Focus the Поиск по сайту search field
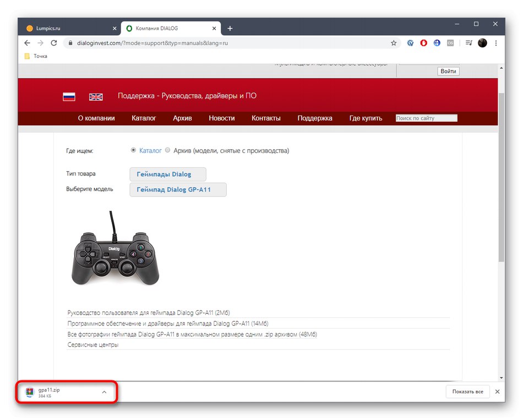 (x=426, y=118)
